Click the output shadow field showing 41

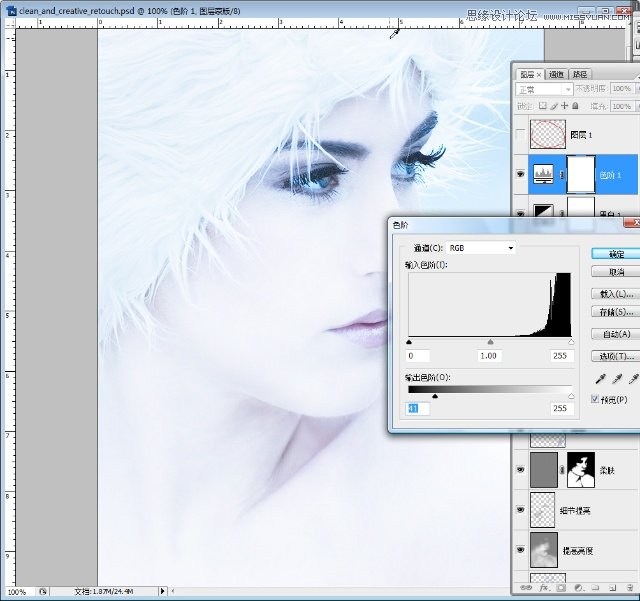coord(418,408)
